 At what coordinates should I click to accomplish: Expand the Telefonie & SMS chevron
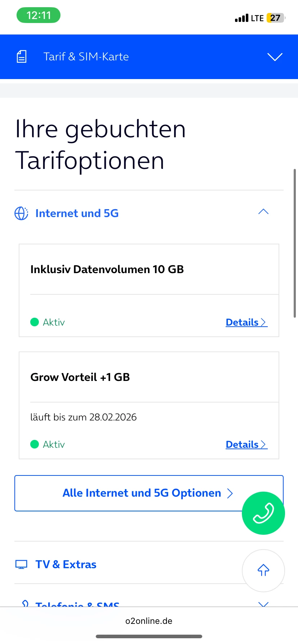[263, 604]
